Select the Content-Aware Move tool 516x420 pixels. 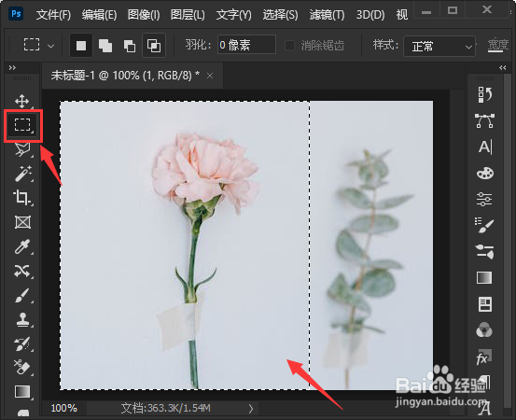click(x=22, y=272)
